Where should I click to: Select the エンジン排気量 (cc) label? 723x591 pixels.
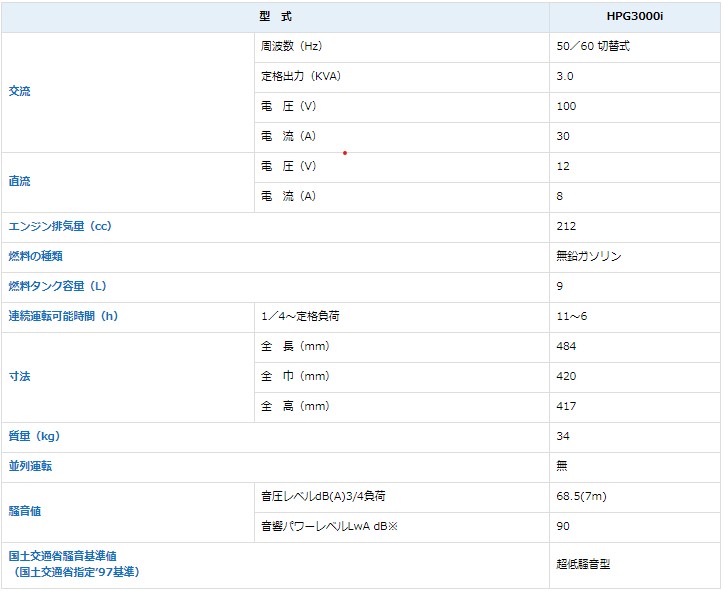pos(60,226)
